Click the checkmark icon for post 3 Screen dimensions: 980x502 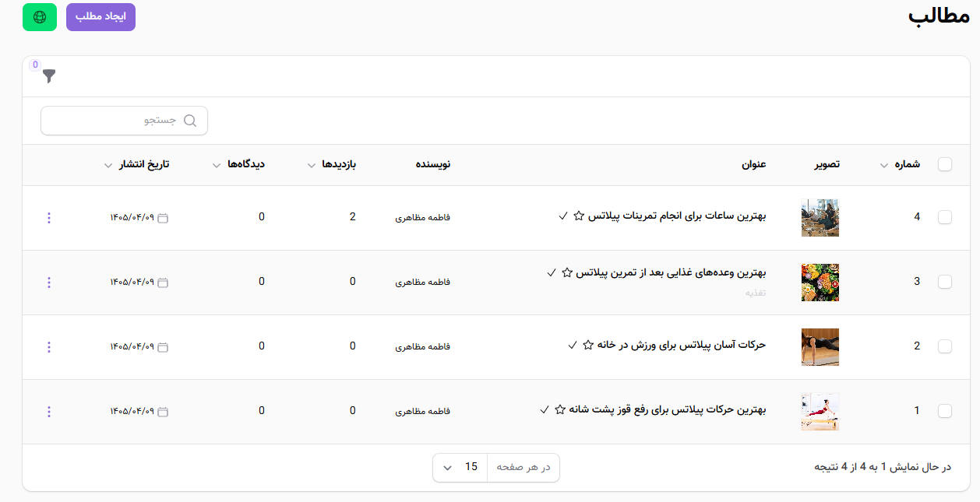(x=552, y=272)
